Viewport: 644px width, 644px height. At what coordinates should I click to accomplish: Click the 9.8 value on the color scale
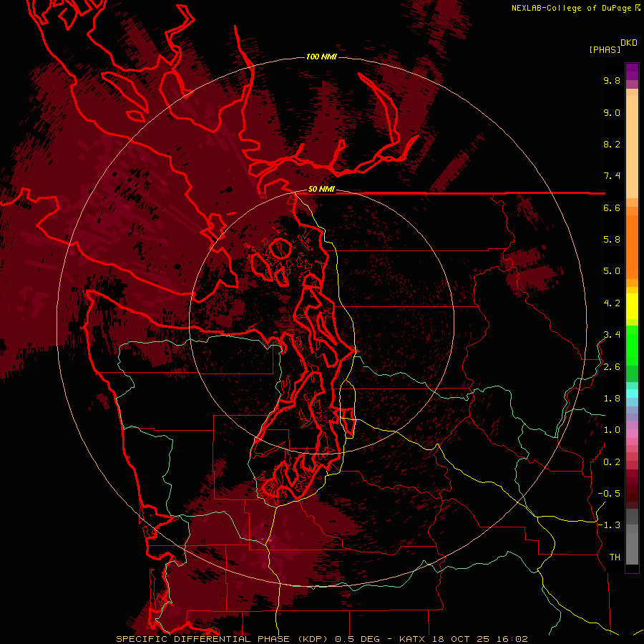tap(612, 80)
